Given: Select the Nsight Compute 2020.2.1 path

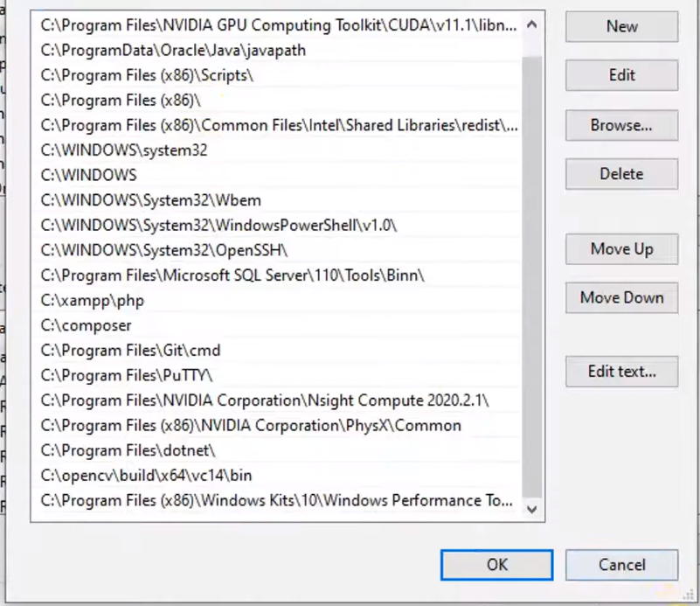Looking at the screenshot, I should (277, 401).
